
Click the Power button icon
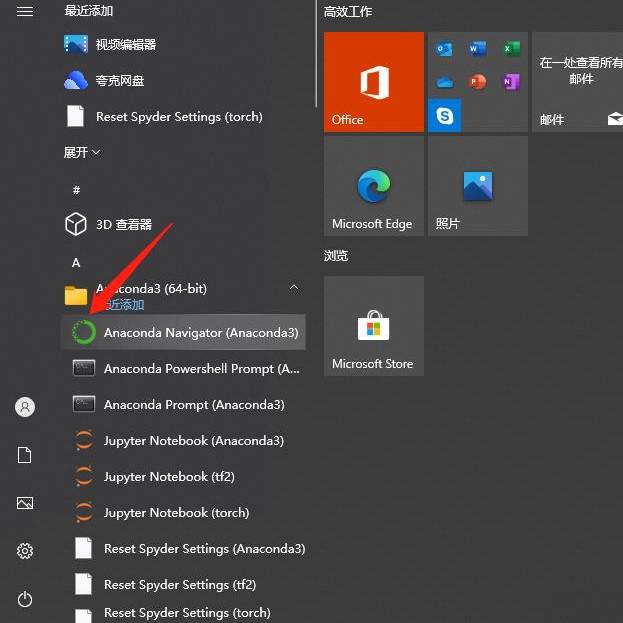(25, 599)
